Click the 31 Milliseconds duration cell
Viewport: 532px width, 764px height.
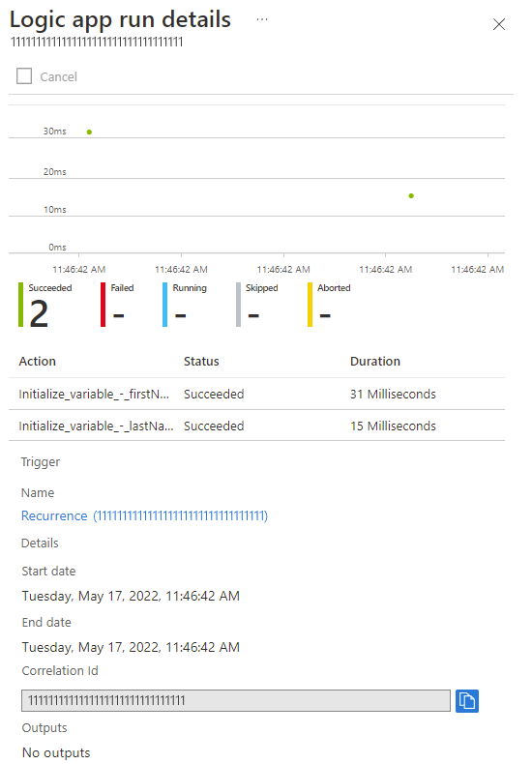pyautogui.click(x=393, y=394)
